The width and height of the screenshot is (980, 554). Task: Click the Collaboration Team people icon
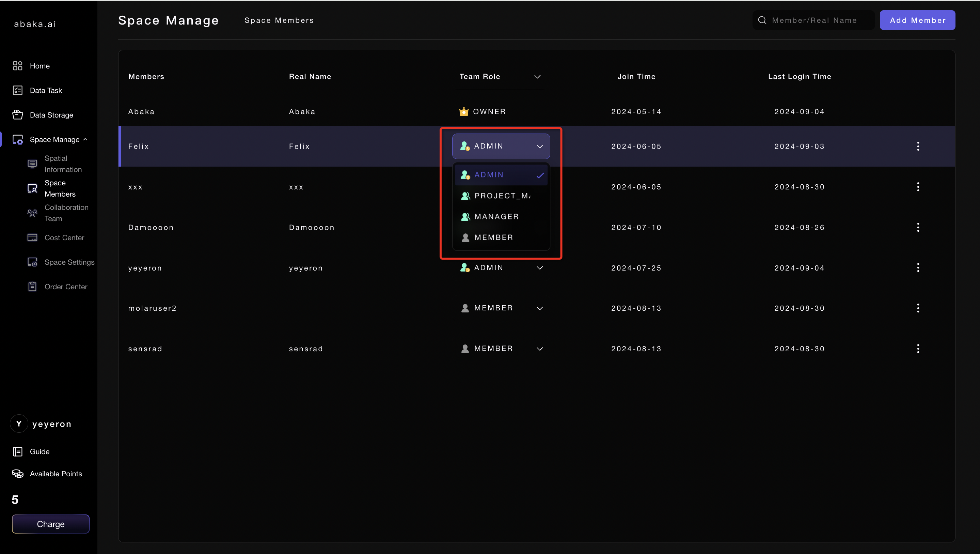click(32, 213)
